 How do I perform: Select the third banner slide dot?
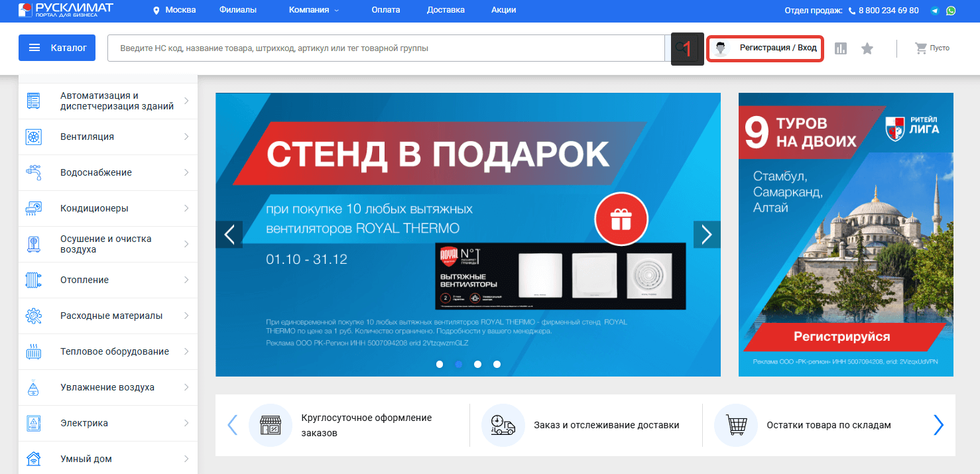click(478, 364)
